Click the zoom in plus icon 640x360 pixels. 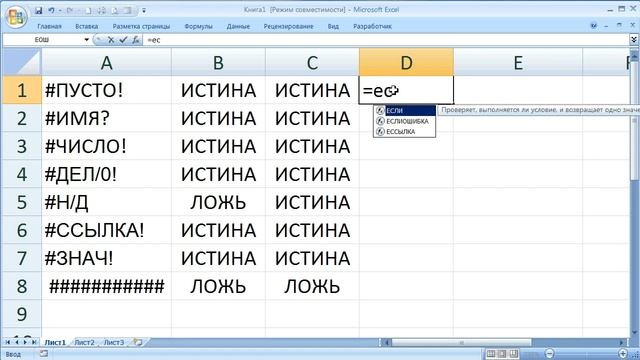tap(622, 353)
